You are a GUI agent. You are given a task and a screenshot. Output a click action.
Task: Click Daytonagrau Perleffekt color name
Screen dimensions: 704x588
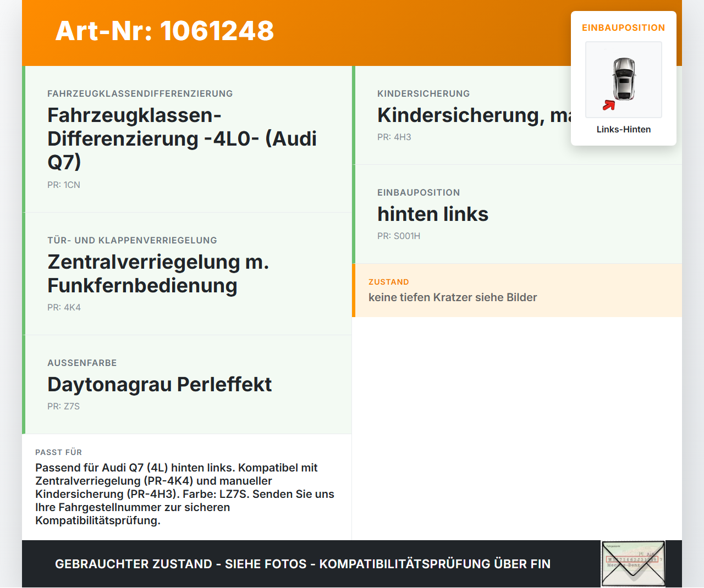click(159, 385)
